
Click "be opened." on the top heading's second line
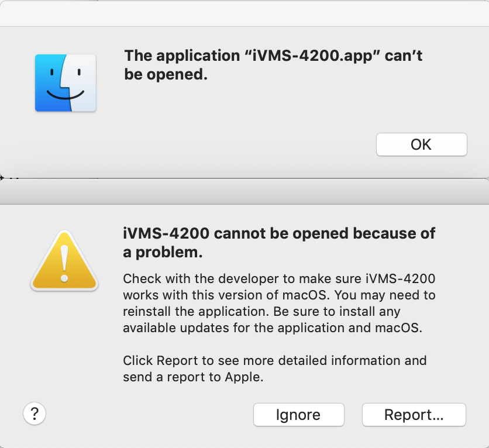166,75
